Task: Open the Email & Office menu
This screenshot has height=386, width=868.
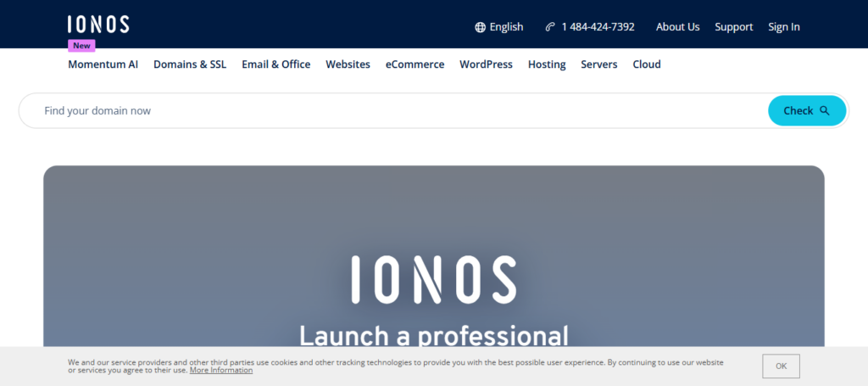Action: point(275,64)
